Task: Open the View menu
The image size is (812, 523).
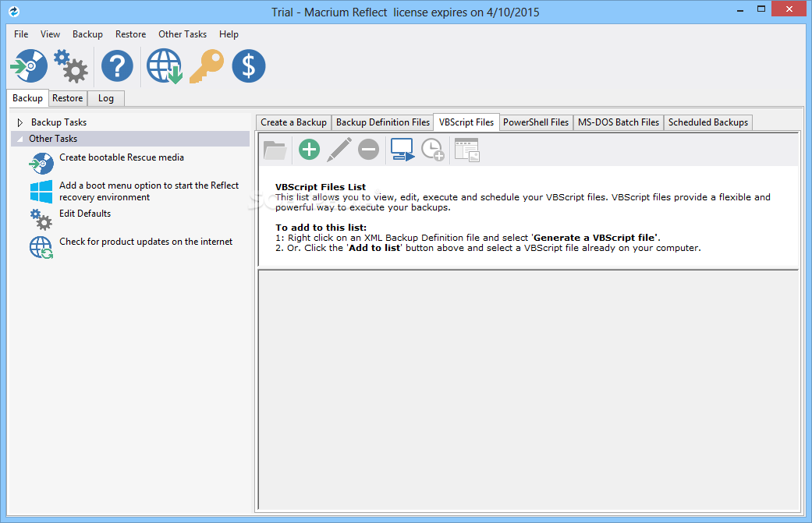Action: (50, 34)
